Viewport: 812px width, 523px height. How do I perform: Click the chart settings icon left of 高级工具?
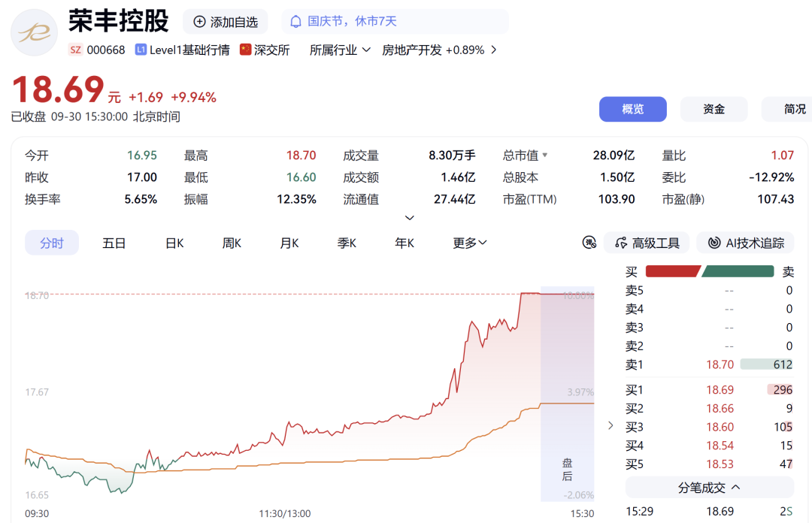589,243
